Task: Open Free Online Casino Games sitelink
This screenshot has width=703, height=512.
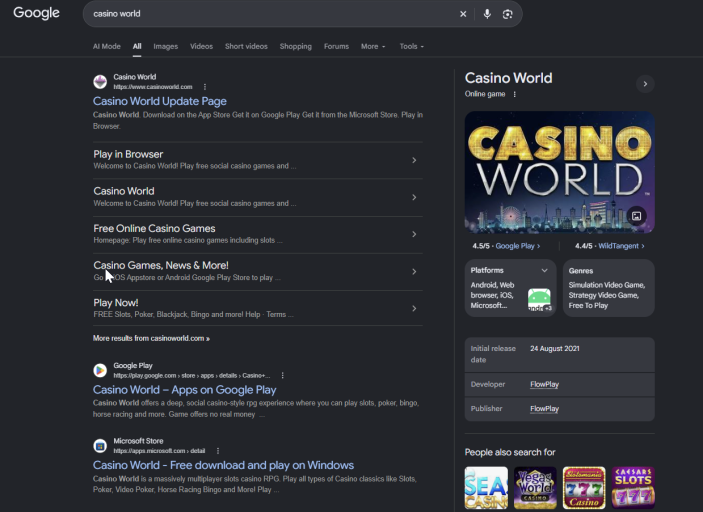Action: click(x=154, y=228)
